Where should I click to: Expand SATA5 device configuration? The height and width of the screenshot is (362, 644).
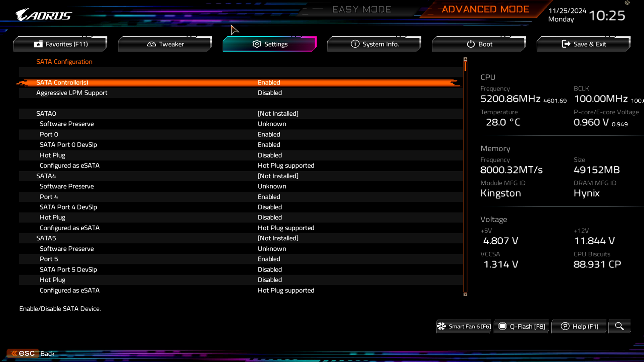coord(46,238)
